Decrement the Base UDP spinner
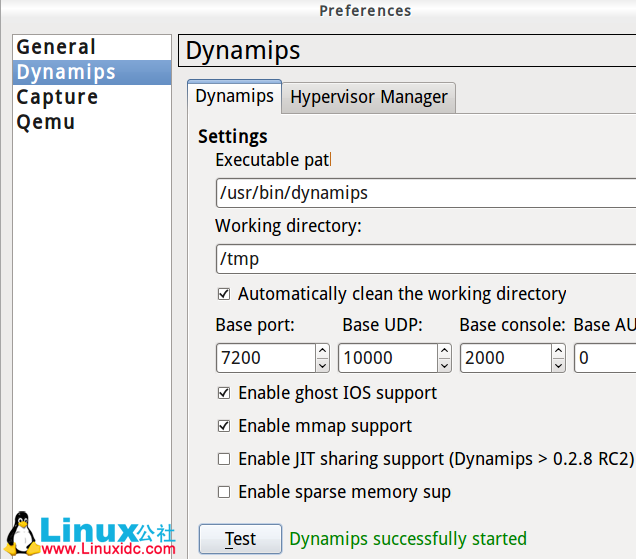The width and height of the screenshot is (636, 559). pyautogui.click(x=443, y=365)
